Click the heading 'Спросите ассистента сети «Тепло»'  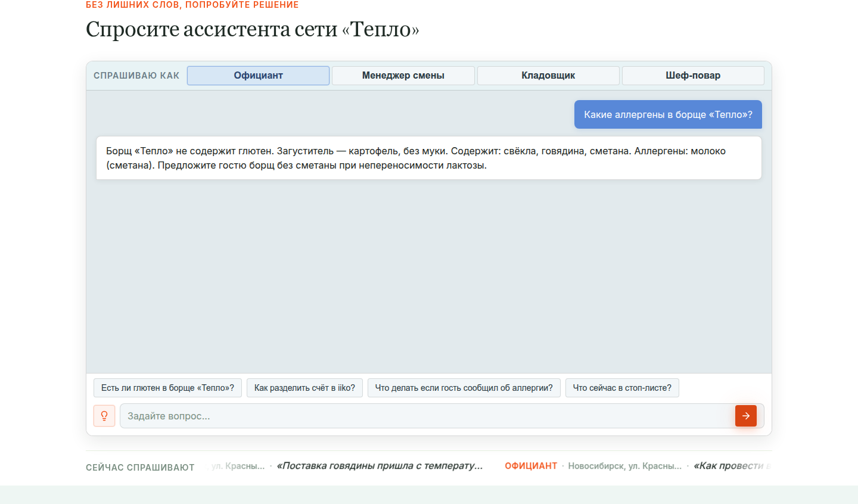coord(253,29)
